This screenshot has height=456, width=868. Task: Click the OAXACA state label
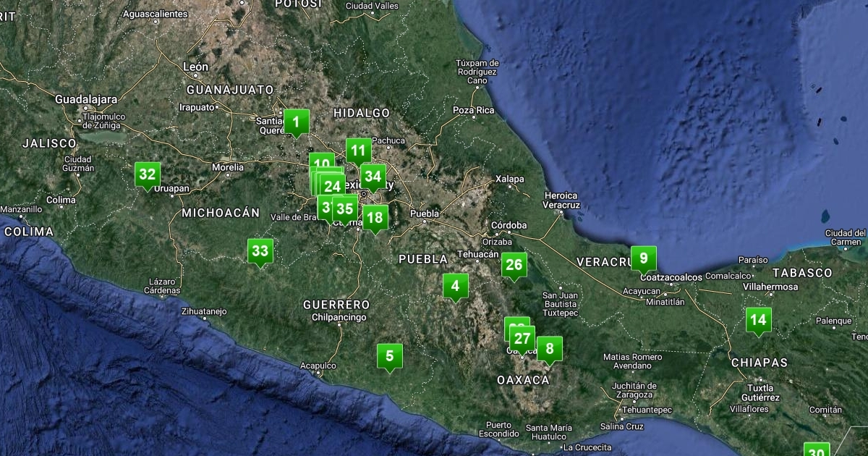point(524,380)
